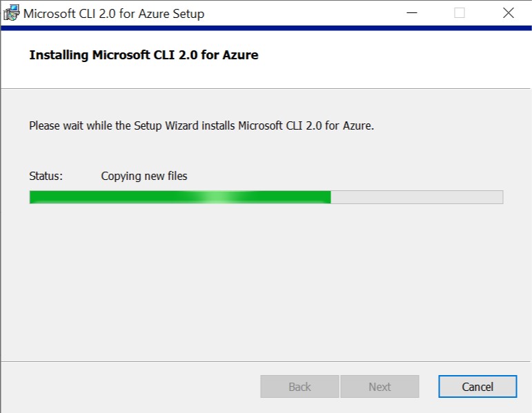Click the unfilled gray progress bar portion

pos(417,197)
